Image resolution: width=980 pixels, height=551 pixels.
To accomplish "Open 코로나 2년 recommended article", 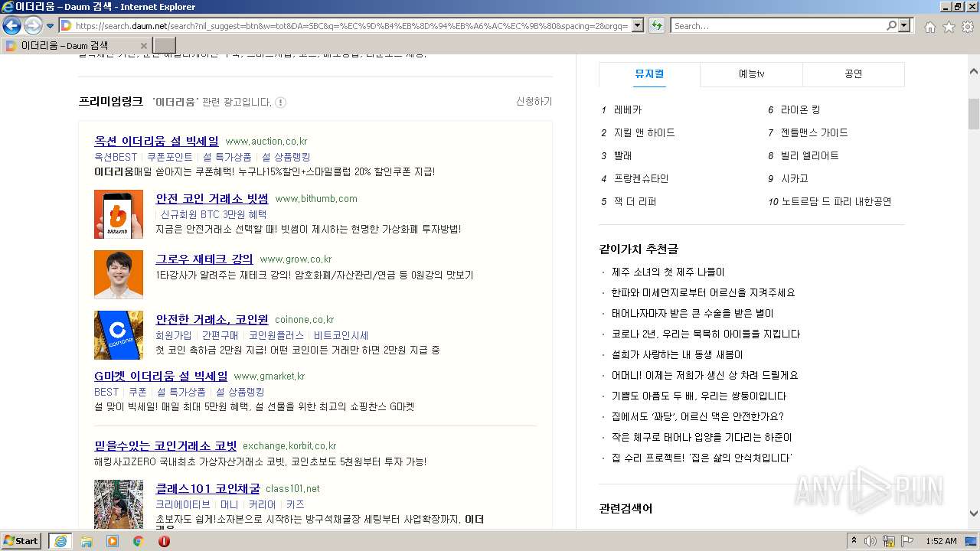I will (706, 334).
